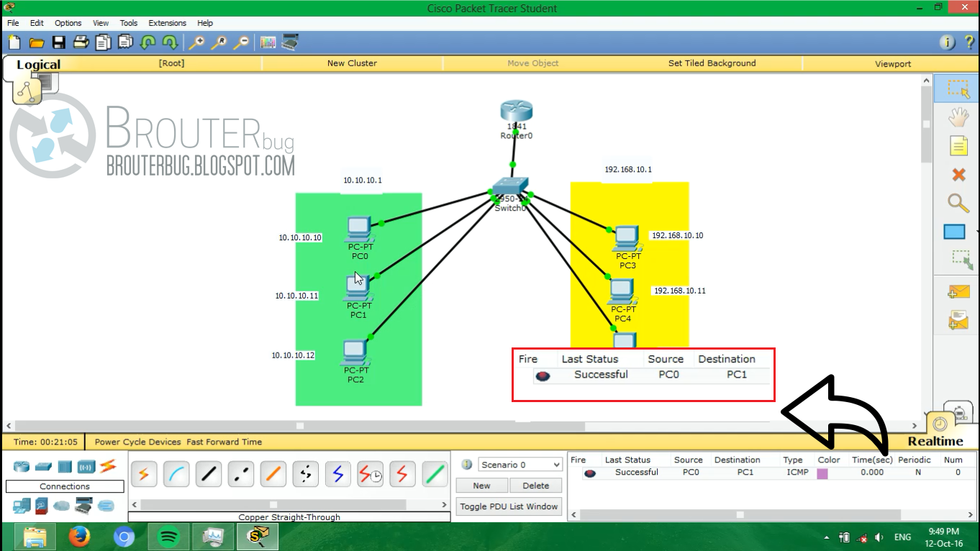980x551 pixels.
Task: Launch Firefox from the taskbar
Action: coord(79,537)
